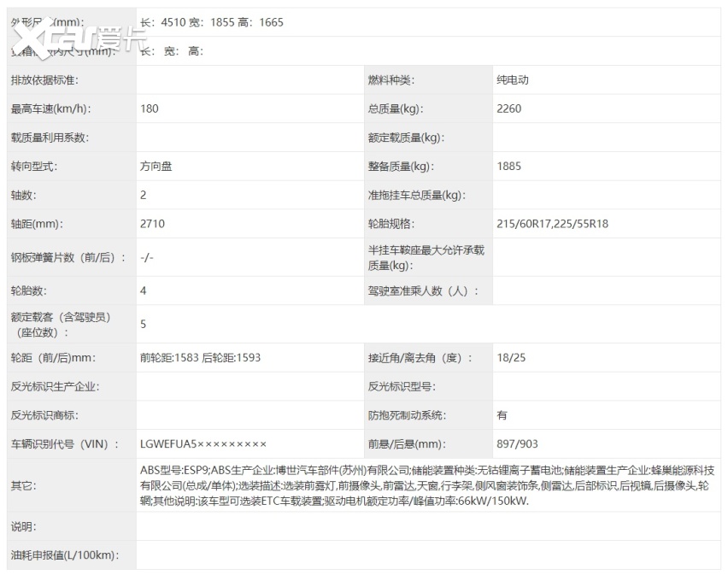Screen dimensions: 728x575
Task: Click the 方向盘 steering type value
Action: coord(156,167)
